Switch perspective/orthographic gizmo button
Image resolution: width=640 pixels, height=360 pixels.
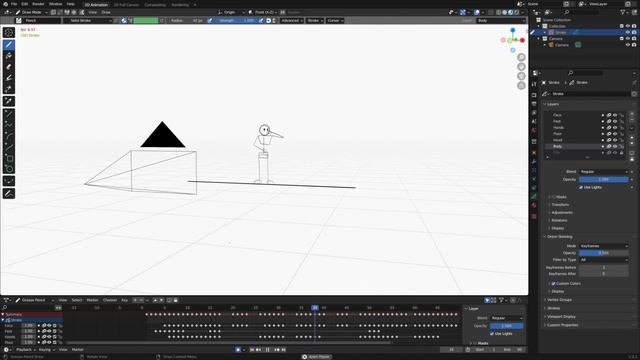pyautogui.click(x=521, y=85)
